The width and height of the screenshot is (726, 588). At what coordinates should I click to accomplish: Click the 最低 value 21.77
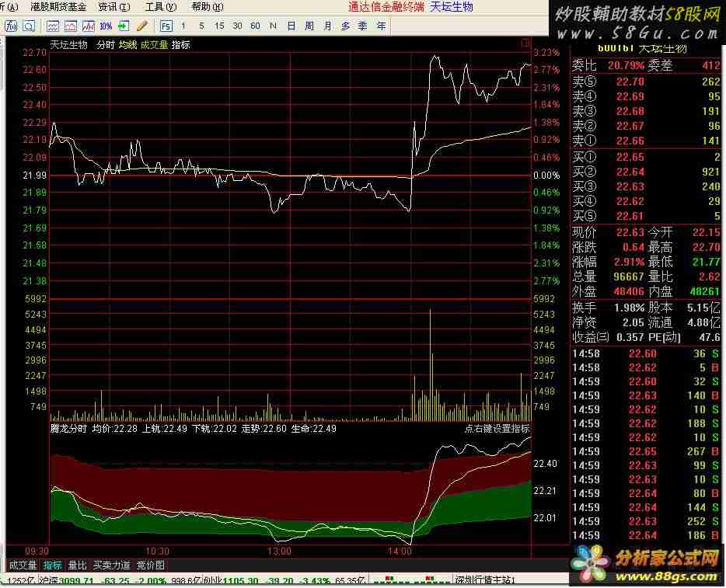click(x=707, y=262)
